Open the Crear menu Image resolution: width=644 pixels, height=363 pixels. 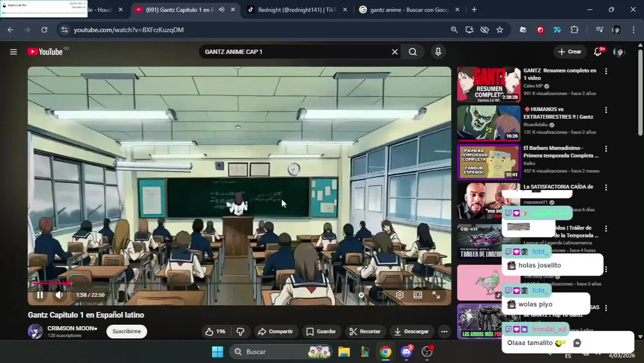pyautogui.click(x=570, y=51)
